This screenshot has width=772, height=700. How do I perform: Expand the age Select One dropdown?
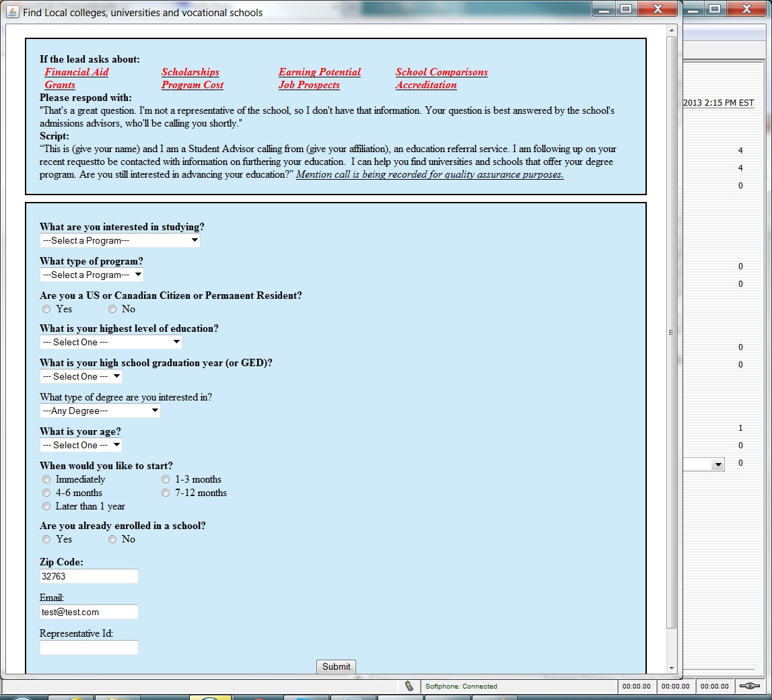81,445
